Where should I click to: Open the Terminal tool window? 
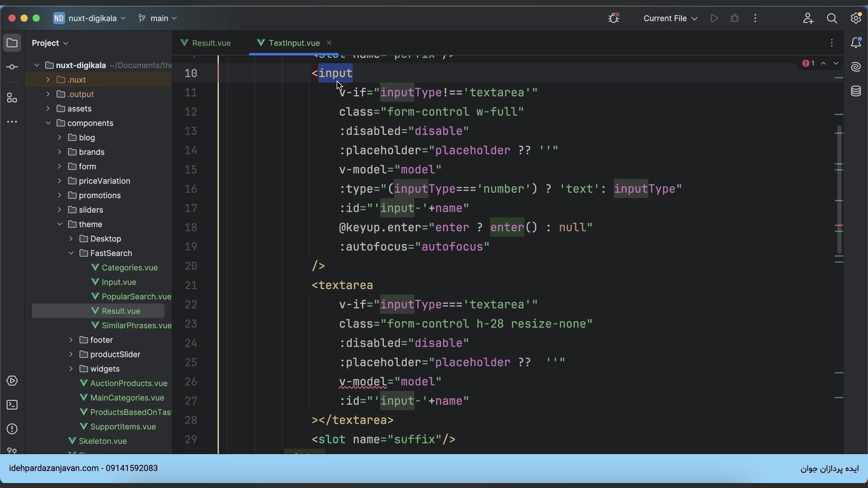[12, 405]
